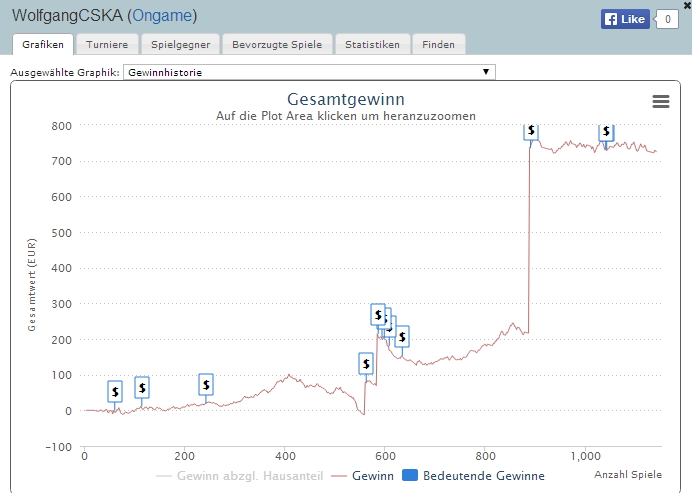Switch to the Turniere tab

click(x=107, y=45)
